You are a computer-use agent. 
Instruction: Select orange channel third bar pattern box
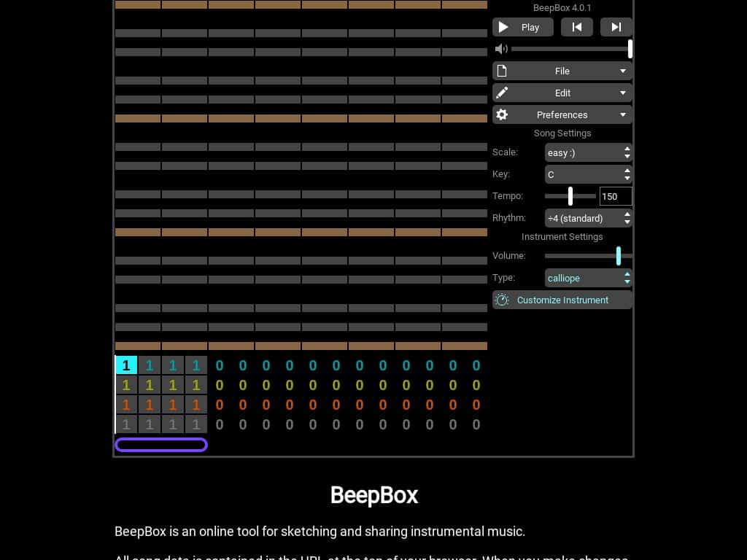pyautogui.click(x=173, y=405)
